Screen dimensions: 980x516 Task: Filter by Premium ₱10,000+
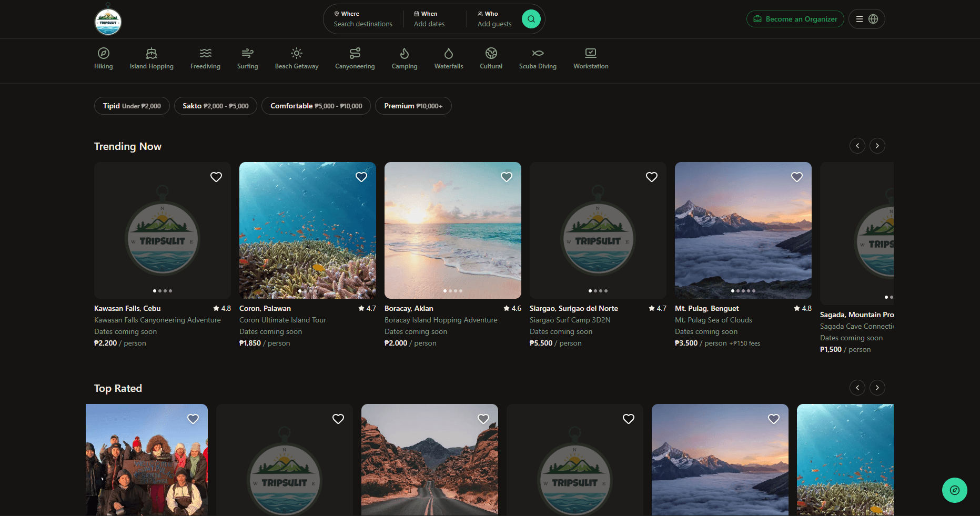[413, 106]
